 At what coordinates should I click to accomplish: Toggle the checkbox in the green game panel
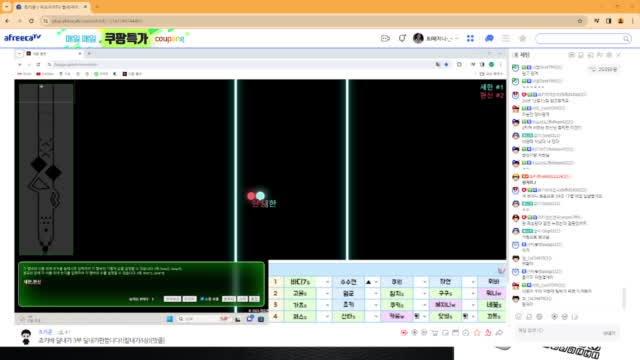[x=202, y=299]
